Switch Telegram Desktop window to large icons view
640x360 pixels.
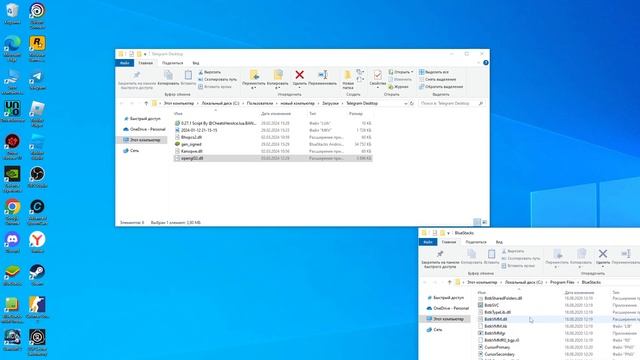coord(484,222)
